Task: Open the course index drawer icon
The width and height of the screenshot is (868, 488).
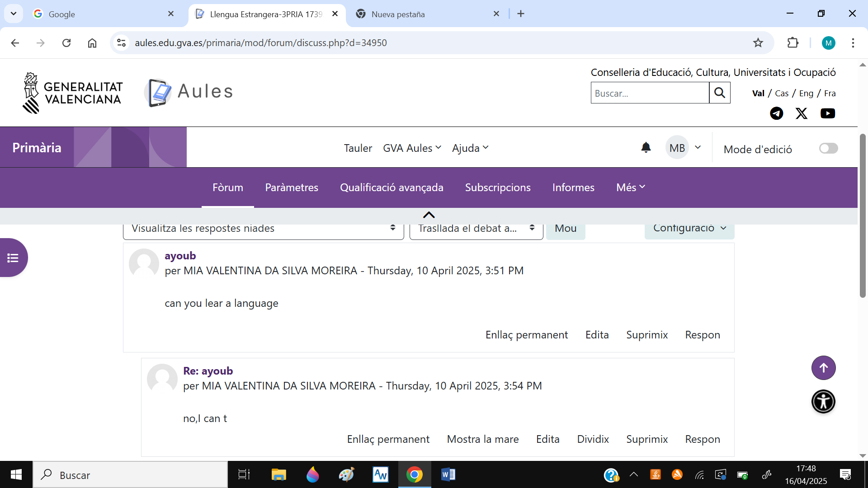Action: [13, 258]
